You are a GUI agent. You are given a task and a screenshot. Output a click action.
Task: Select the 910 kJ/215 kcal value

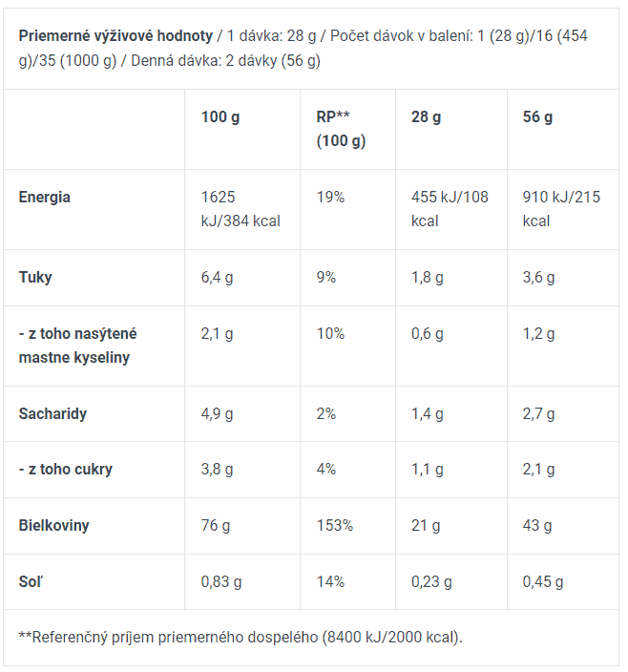click(561, 209)
